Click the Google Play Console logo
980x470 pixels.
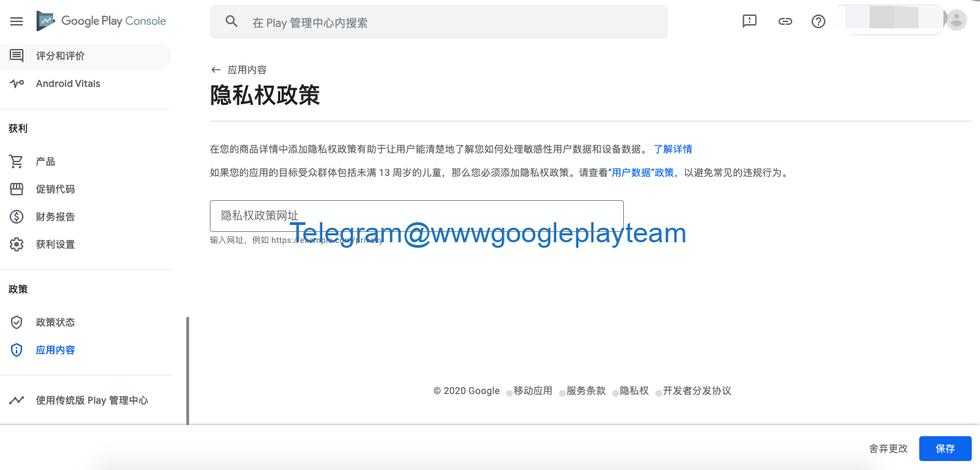pyautogui.click(x=101, y=21)
